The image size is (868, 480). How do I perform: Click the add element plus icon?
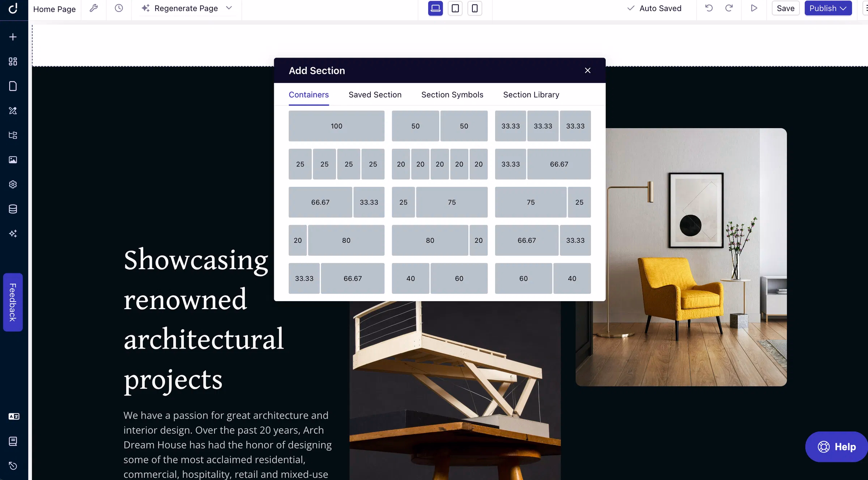(x=13, y=37)
